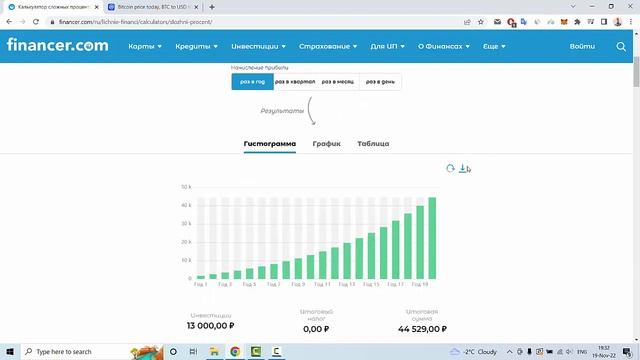The image size is (640, 360).
Task: Click the 13 000,00 ₽ investments value
Action: 210,326
